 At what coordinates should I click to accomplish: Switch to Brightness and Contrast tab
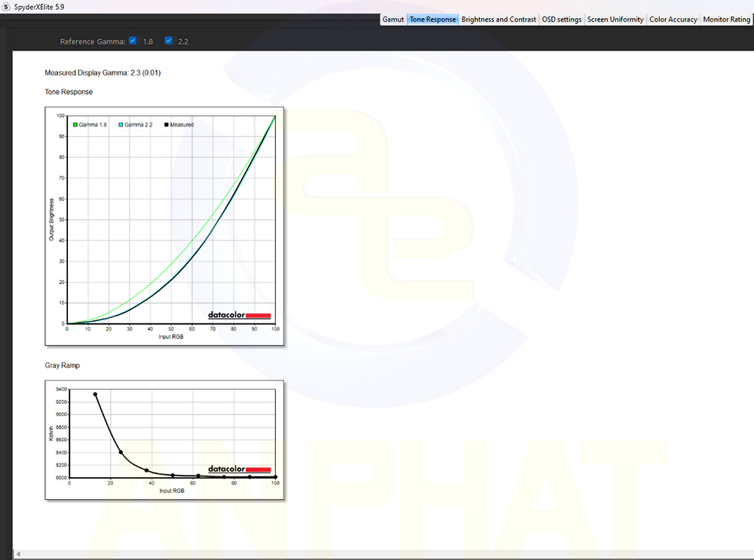pyautogui.click(x=498, y=20)
